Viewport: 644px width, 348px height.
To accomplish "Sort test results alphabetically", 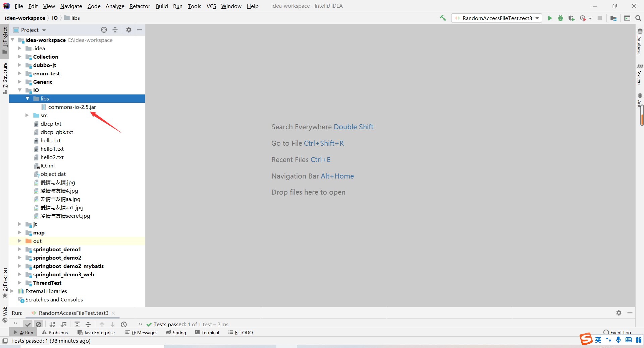I will (x=52, y=324).
